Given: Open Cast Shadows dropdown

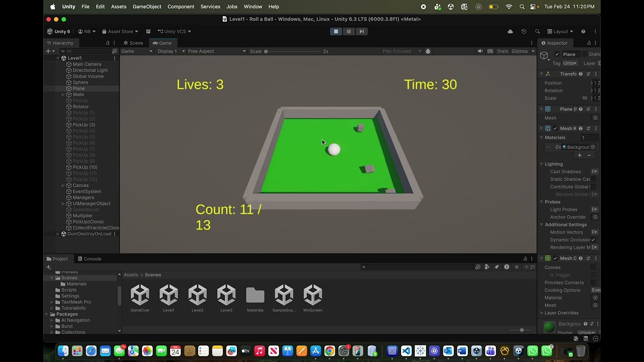Looking at the screenshot, I should (595, 171).
